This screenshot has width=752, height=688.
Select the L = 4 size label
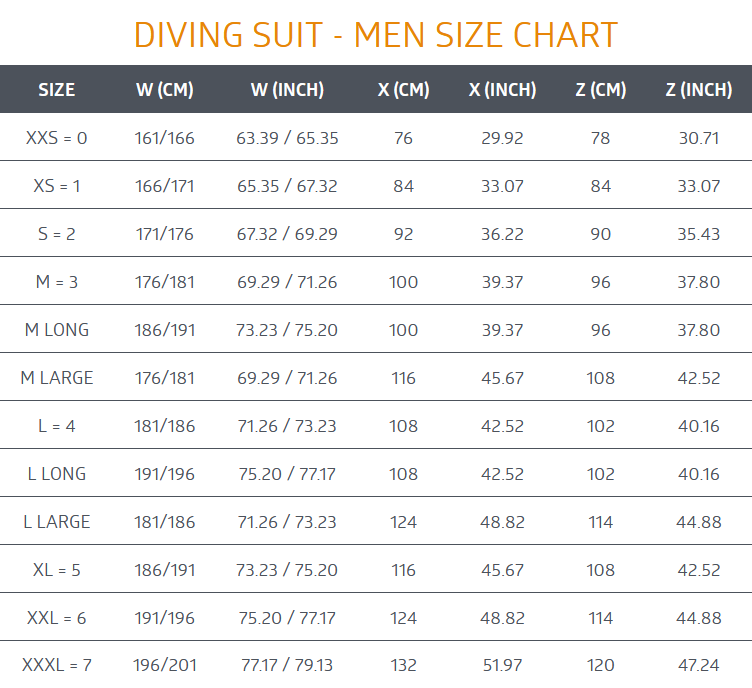tap(57, 426)
